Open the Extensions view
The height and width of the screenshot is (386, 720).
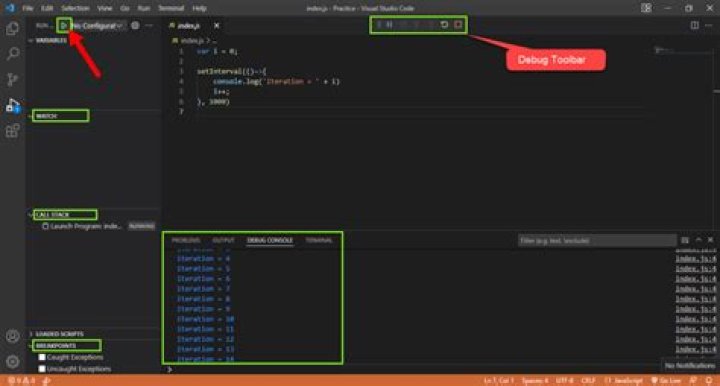click(12, 131)
